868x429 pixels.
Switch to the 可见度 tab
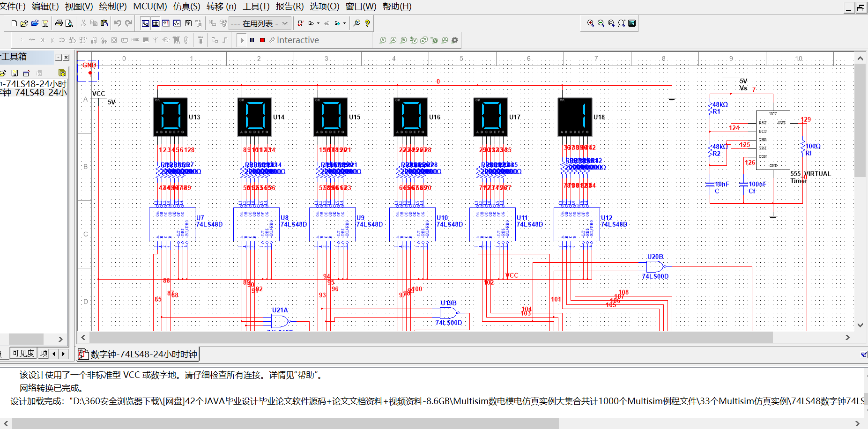pos(23,353)
